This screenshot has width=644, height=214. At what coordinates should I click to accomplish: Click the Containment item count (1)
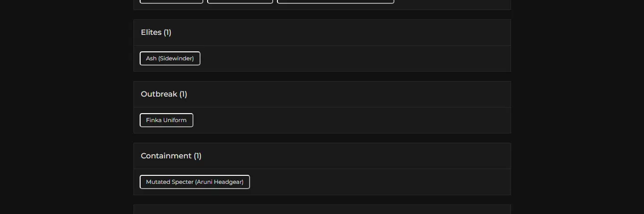(197, 156)
